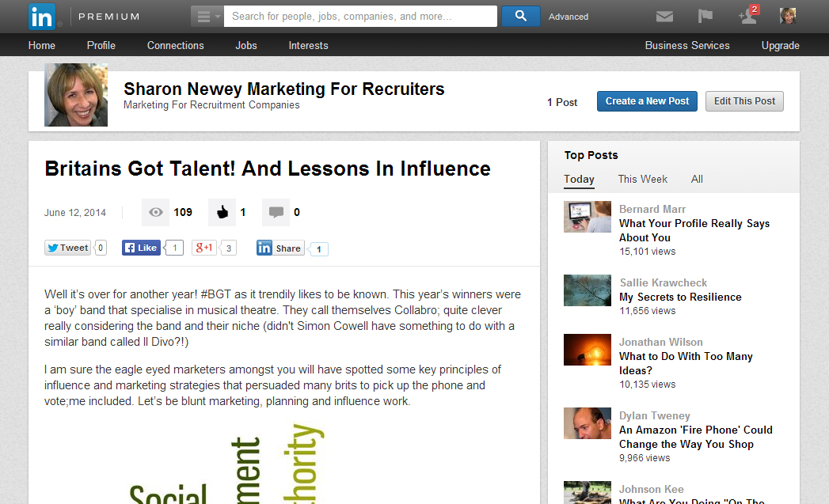Click the thumbs-up like icon

(x=222, y=212)
